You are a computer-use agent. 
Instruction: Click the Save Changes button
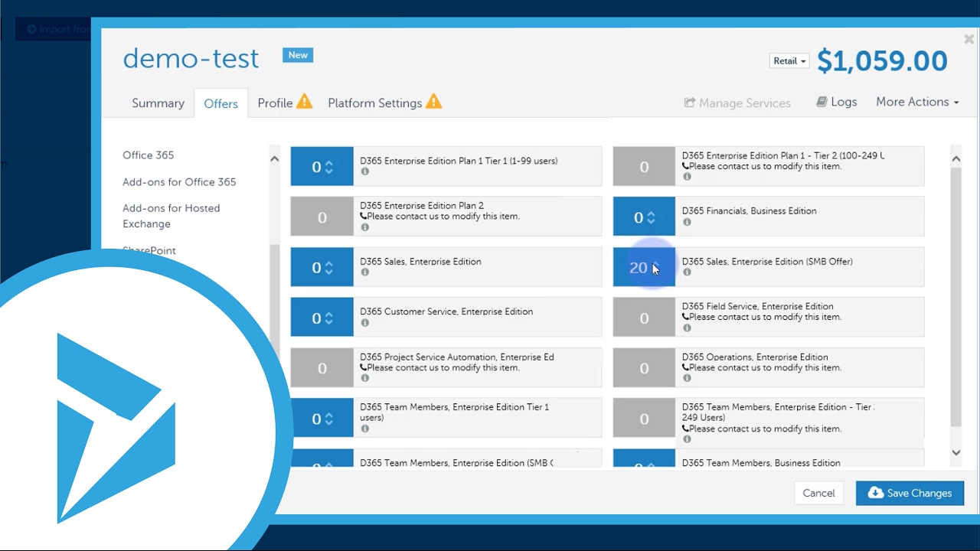click(910, 493)
